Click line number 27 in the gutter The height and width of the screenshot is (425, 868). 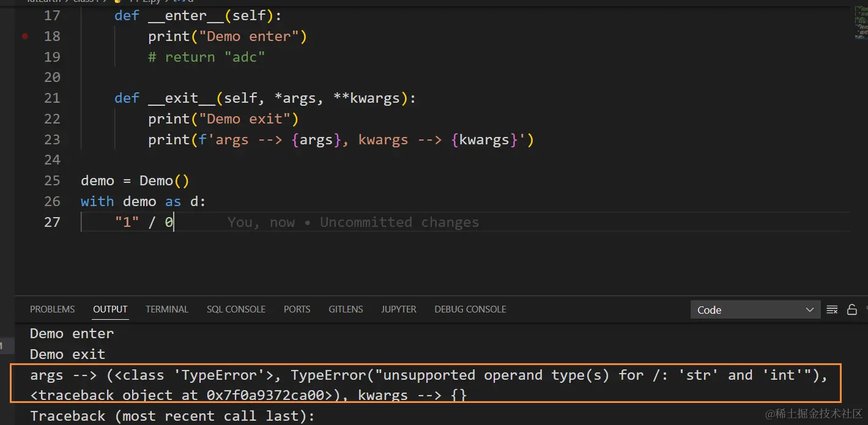click(53, 222)
